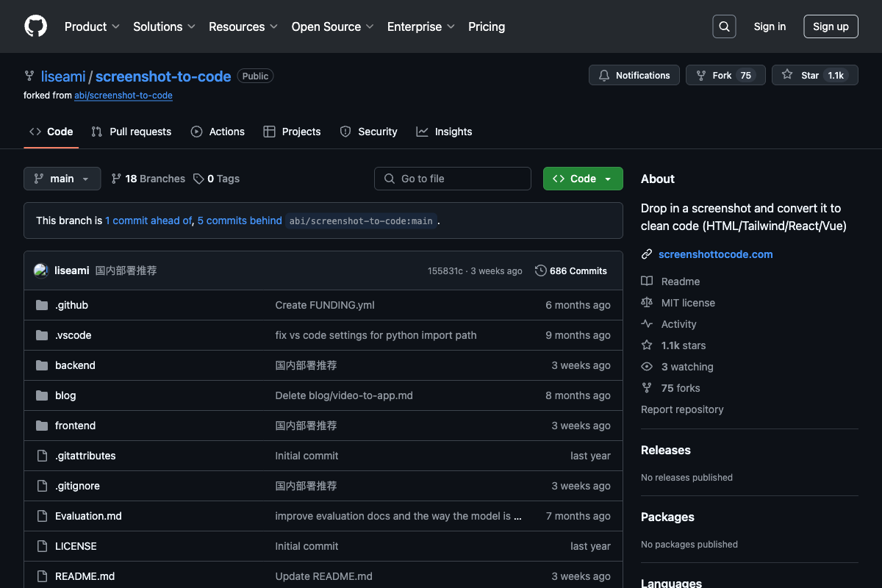The height and width of the screenshot is (588, 882).
Task: Expand the Product menu
Action: pos(92,26)
